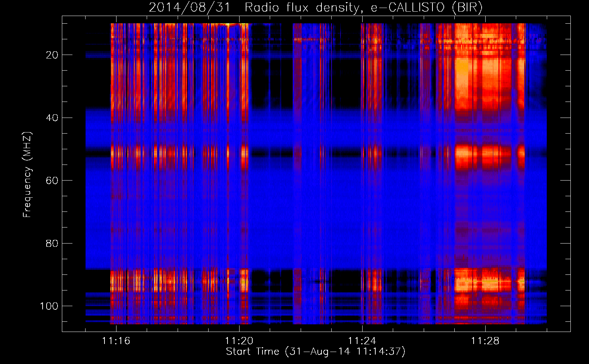Screen dimensions: 589x364
Task: Click the '11:28' time tick label
Action: (x=485, y=341)
